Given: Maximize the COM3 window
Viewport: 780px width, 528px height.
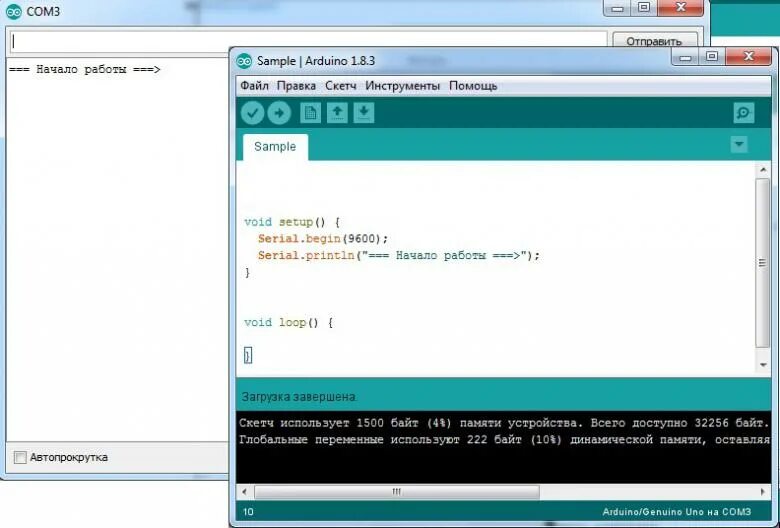Looking at the screenshot, I should [x=644, y=8].
